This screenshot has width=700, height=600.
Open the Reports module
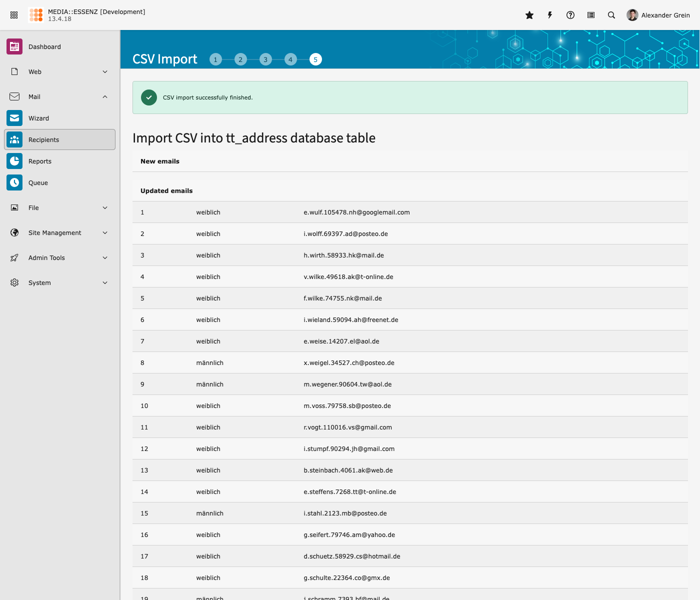(x=40, y=161)
